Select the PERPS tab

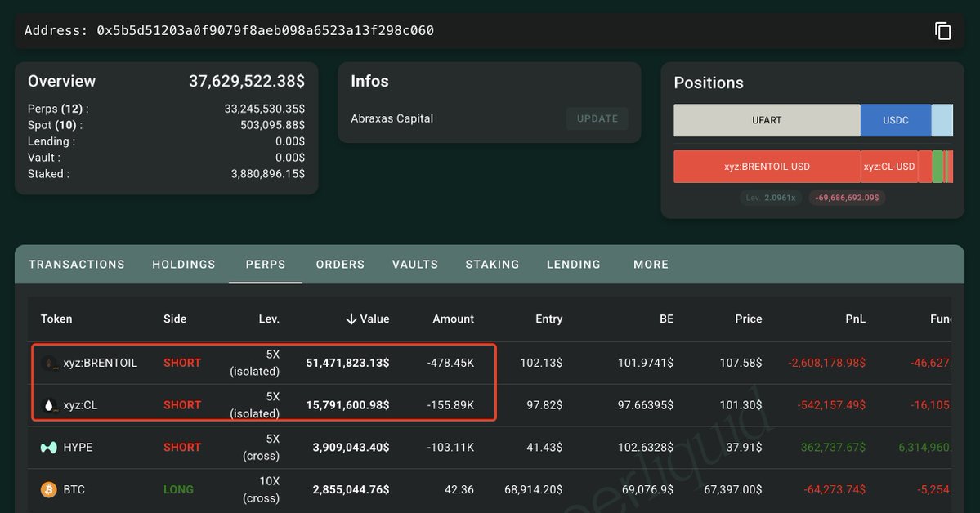click(266, 265)
